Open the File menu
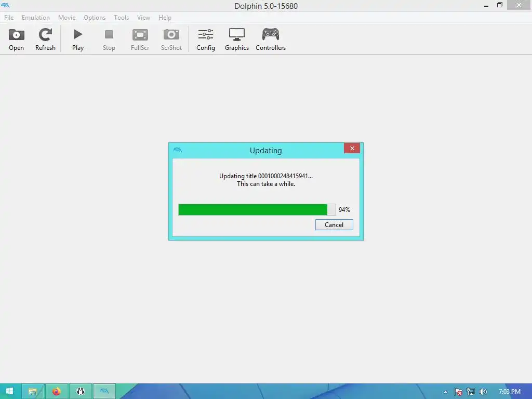Screen dimensions: 532x399 9,18
